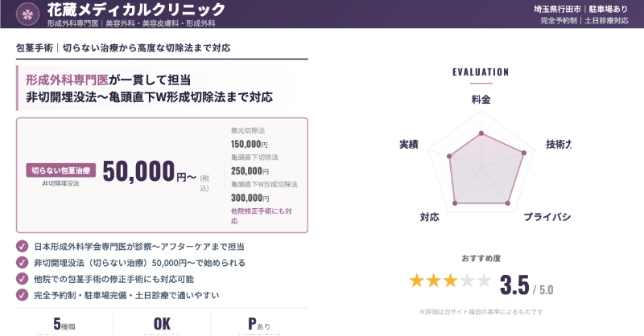644x336 pixels.
Task: Click the 実績 label on radar chart
Action: [408, 145]
